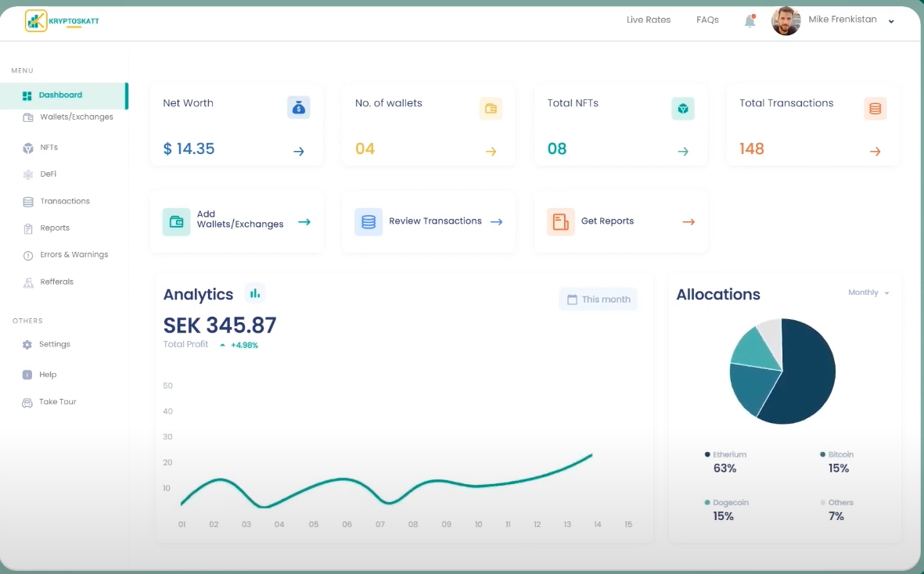Open the DeFi section icon
Screen dimensions: 924x574
[x=26, y=174]
